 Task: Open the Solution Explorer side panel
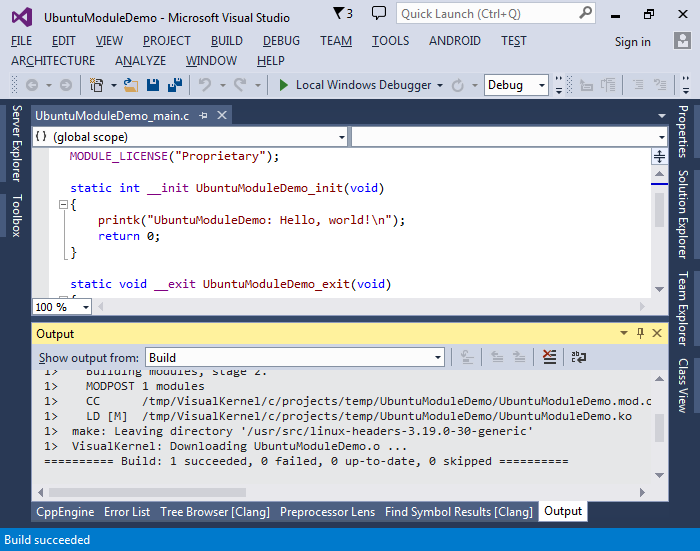click(683, 214)
